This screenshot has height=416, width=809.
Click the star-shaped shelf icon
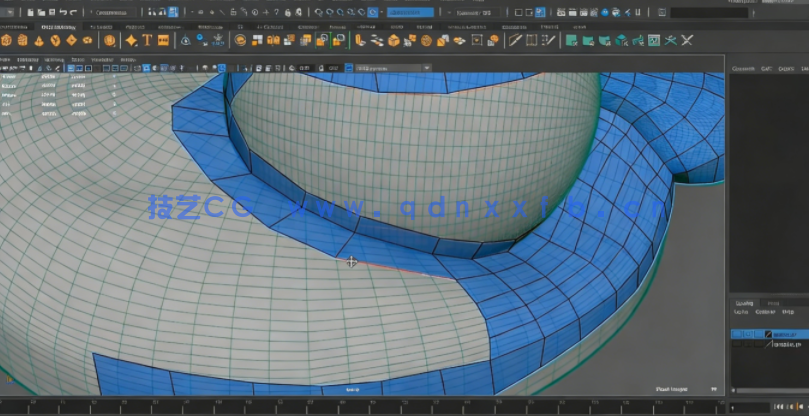pyautogui.click(x=131, y=40)
